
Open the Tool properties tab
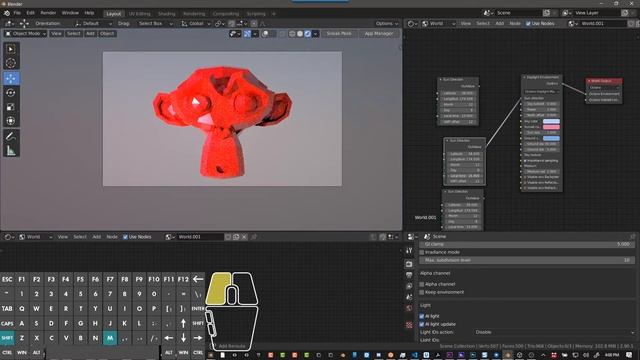click(409, 251)
